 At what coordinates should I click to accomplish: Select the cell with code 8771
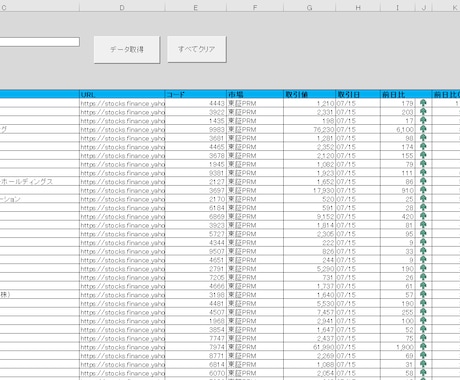pos(196,356)
